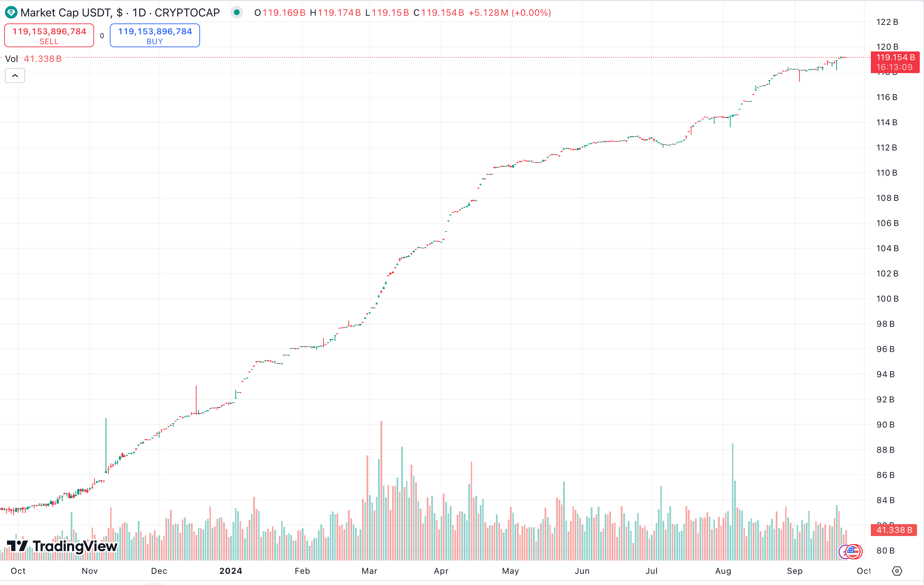Click the Jul label on time axis

point(652,571)
